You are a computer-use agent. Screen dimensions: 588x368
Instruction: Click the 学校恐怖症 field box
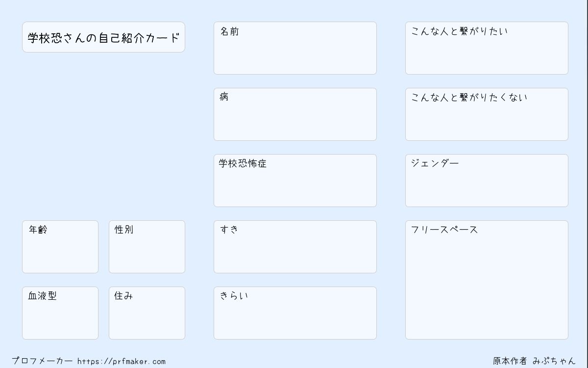pyautogui.click(x=295, y=181)
